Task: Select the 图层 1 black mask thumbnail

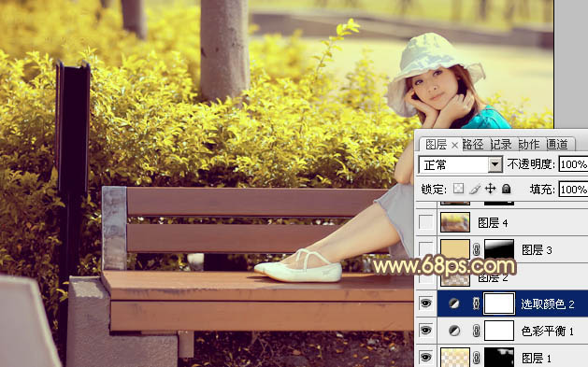Action: click(499, 357)
